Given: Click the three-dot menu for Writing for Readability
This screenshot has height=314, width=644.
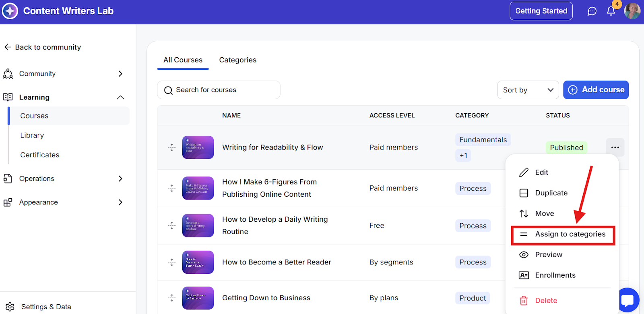Looking at the screenshot, I should coord(615,148).
